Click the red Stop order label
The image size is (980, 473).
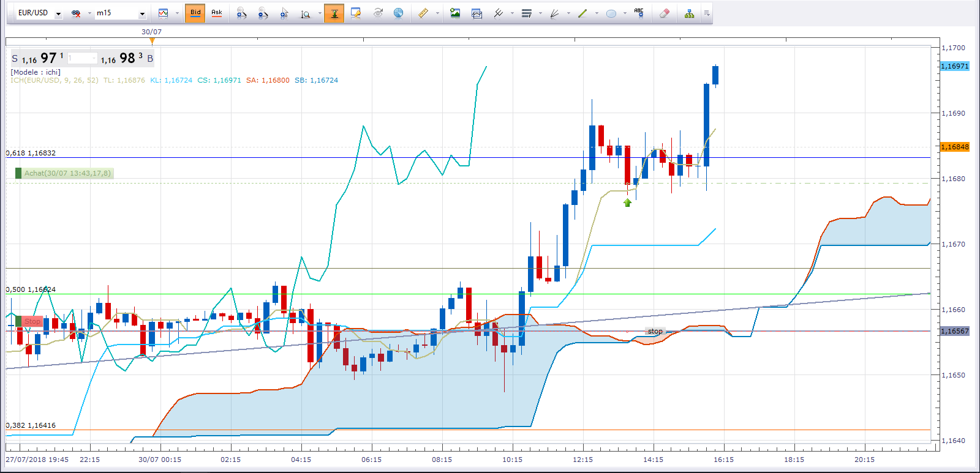(29, 321)
